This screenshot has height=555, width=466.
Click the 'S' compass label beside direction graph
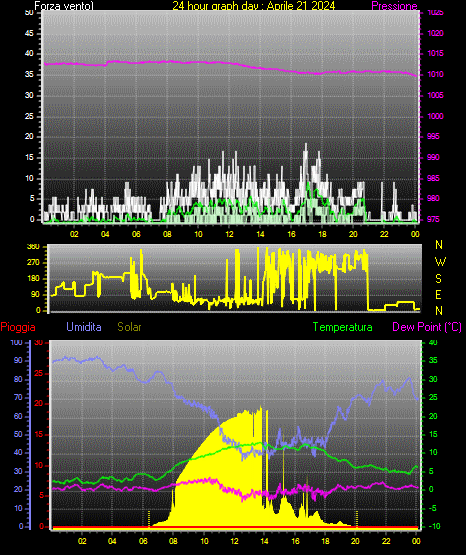(438, 279)
